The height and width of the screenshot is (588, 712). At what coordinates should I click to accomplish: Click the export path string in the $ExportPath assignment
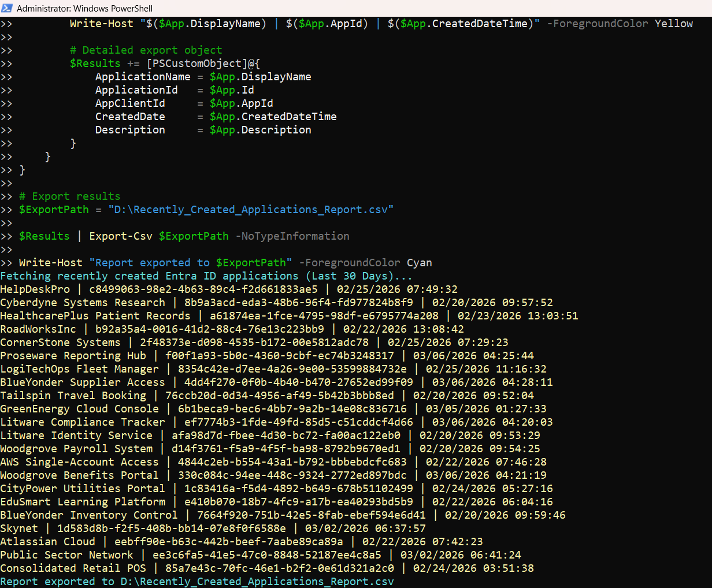pyautogui.click(x=251, y=210)
